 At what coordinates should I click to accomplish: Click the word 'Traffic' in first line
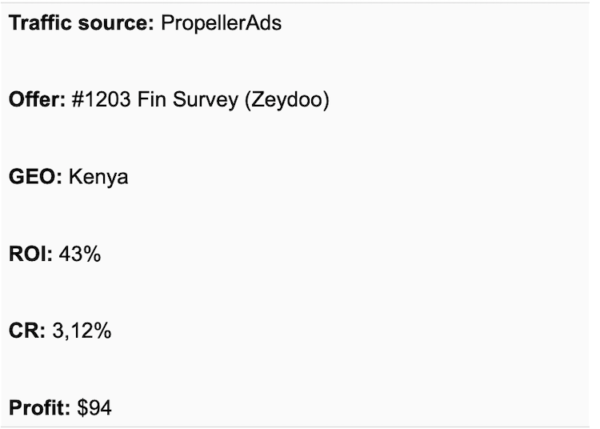coord(41,23)
